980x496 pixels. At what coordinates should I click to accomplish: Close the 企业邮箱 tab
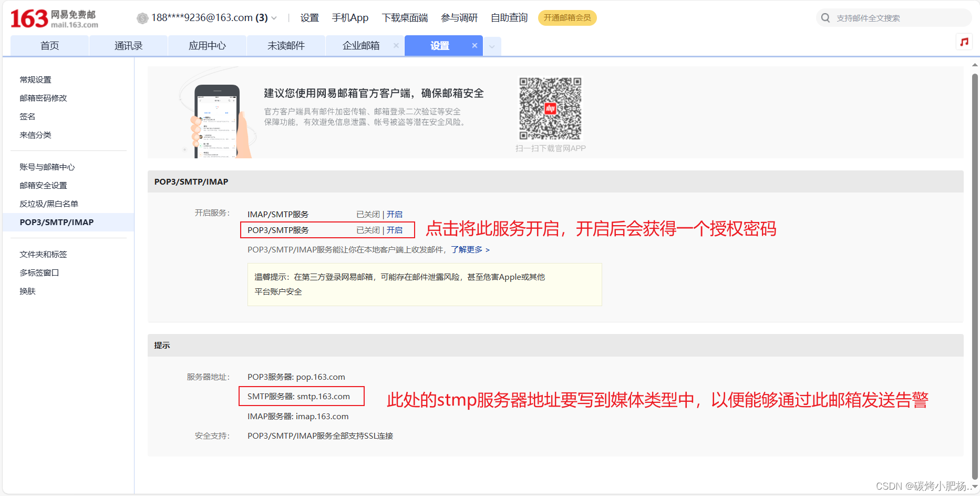396,46
